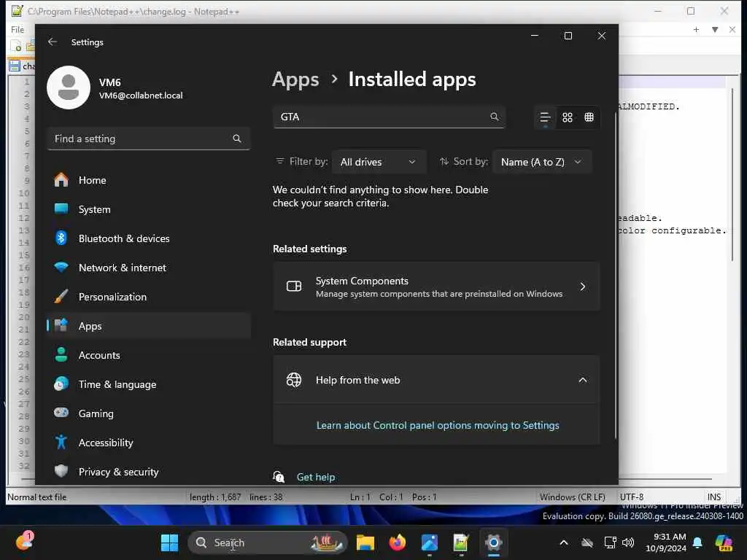Image resolution: width=747 pixels, height=560 pixels.
Task: Click the back arrow in Settings
Action: tap(53, 42)
